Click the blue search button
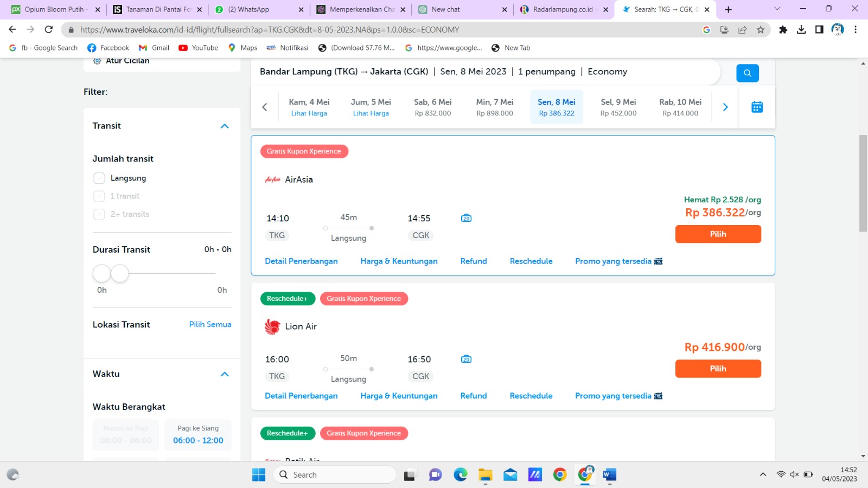 [x=747, y=73]
